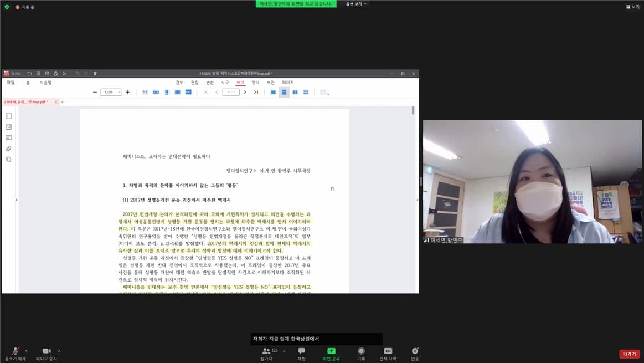Click the green share screen button
644x363 pixels.
331,354
